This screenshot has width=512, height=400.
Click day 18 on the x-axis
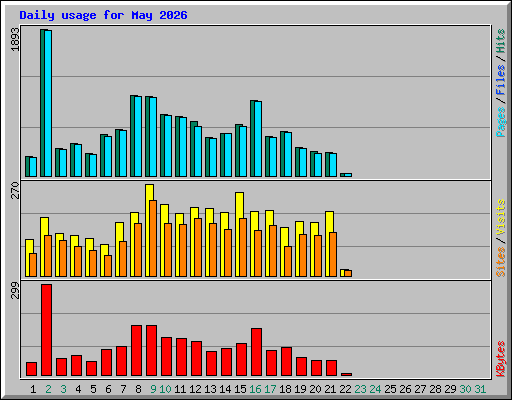click(285, 389)
